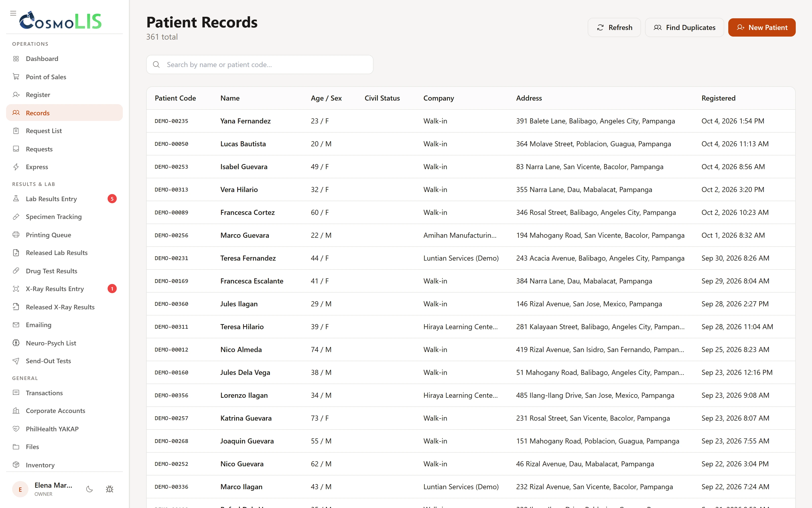This screenshot has height=508, width=812.
Task: Click the bug report icon
Action: pos(109,489)
